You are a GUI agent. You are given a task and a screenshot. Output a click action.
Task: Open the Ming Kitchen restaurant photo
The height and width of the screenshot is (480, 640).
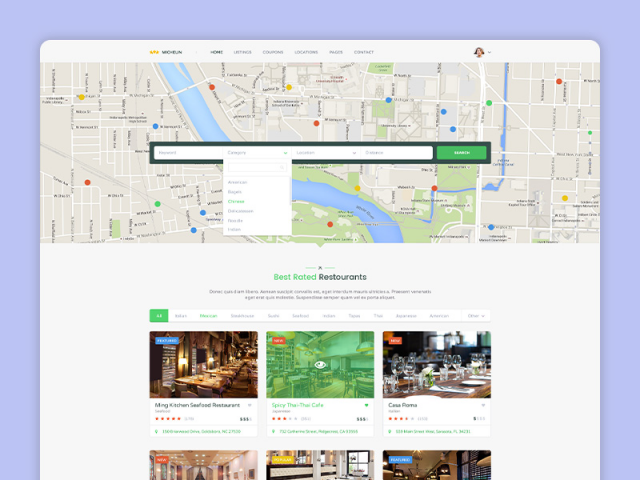204,364
